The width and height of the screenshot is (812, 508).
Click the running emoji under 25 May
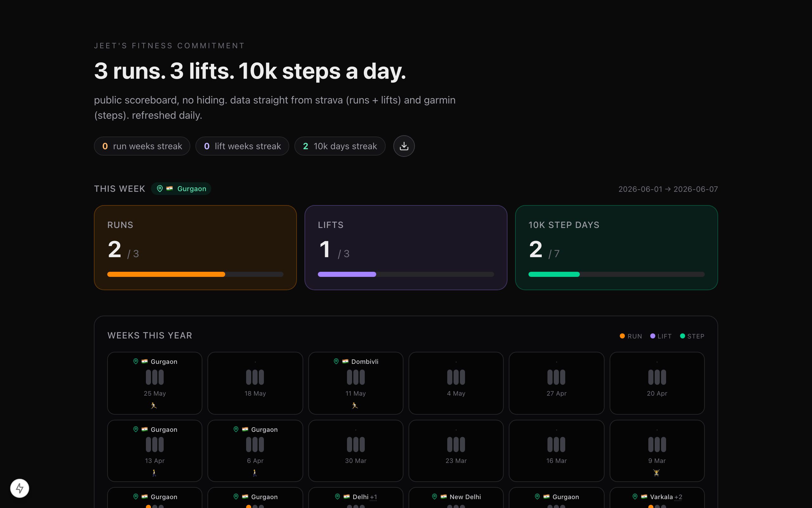(x=154, y=405)
